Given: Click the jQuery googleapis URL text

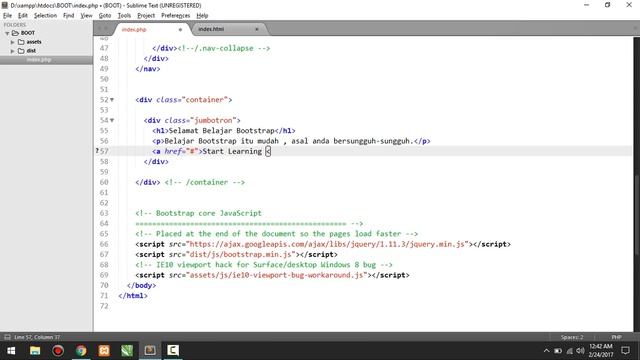Looking at the screenshot, I should click(x=327, y=244).
